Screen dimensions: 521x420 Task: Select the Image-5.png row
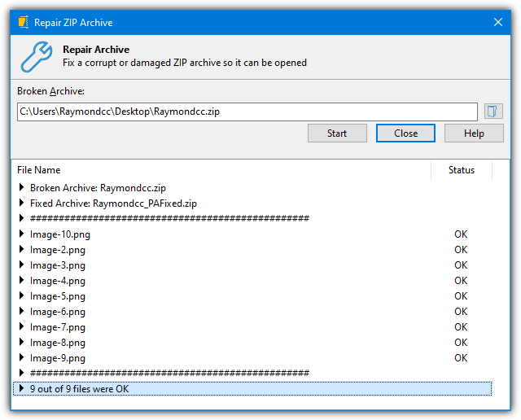(x=57, y=296)
